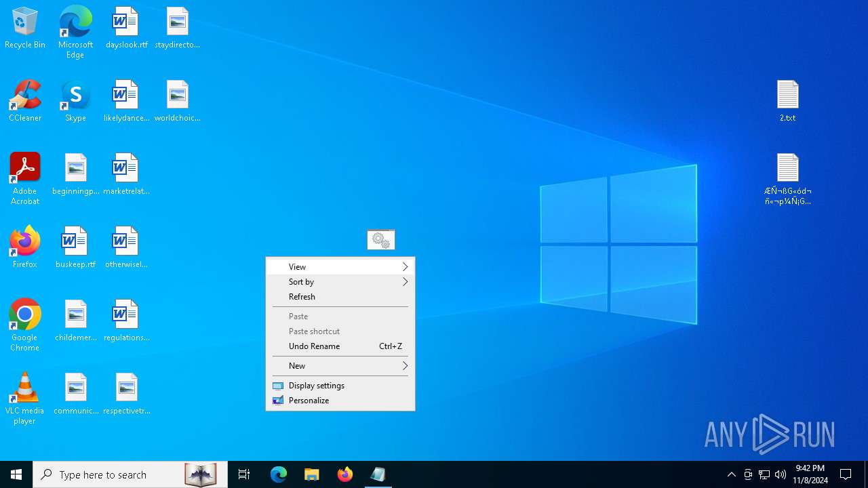Open Task View on taskbar
This screenshot has height=488, width=868.
pyautogui.click(x=244, y=474)
